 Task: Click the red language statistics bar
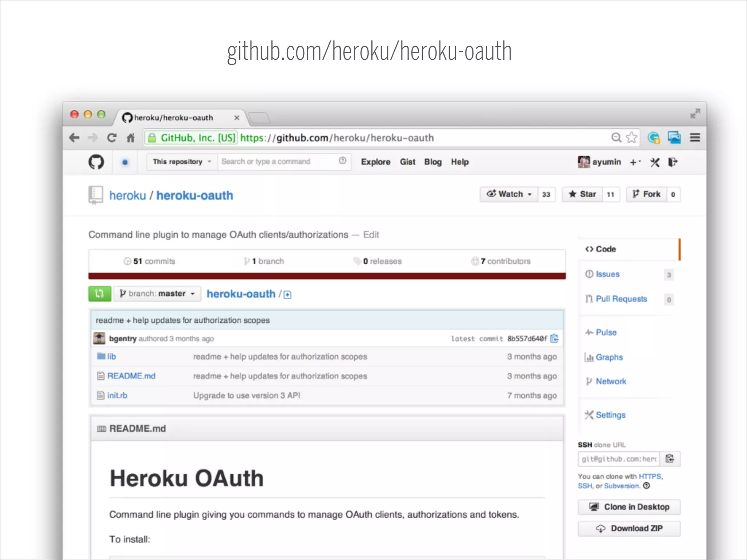327,276
